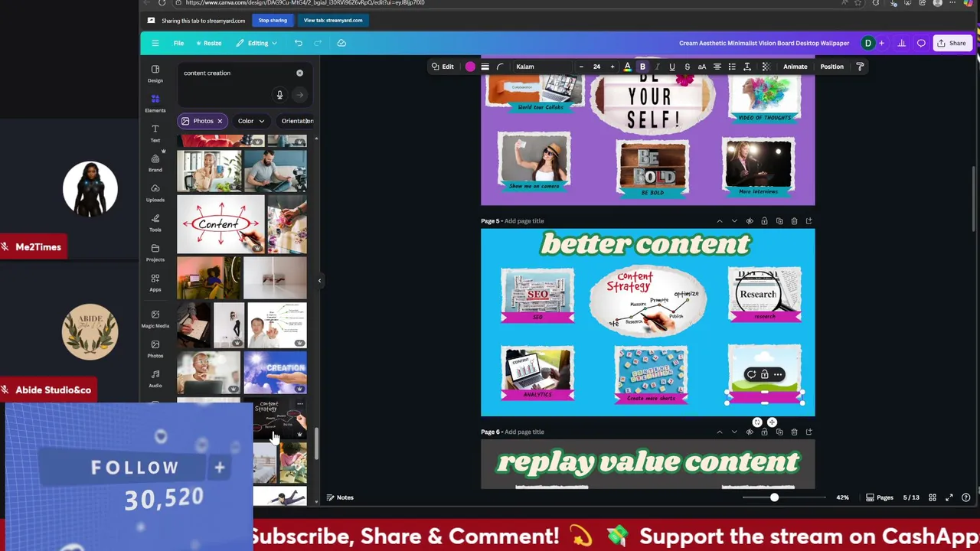Click the redo arrow
This screenshot has width=980, height=551.
click(319, 43)
